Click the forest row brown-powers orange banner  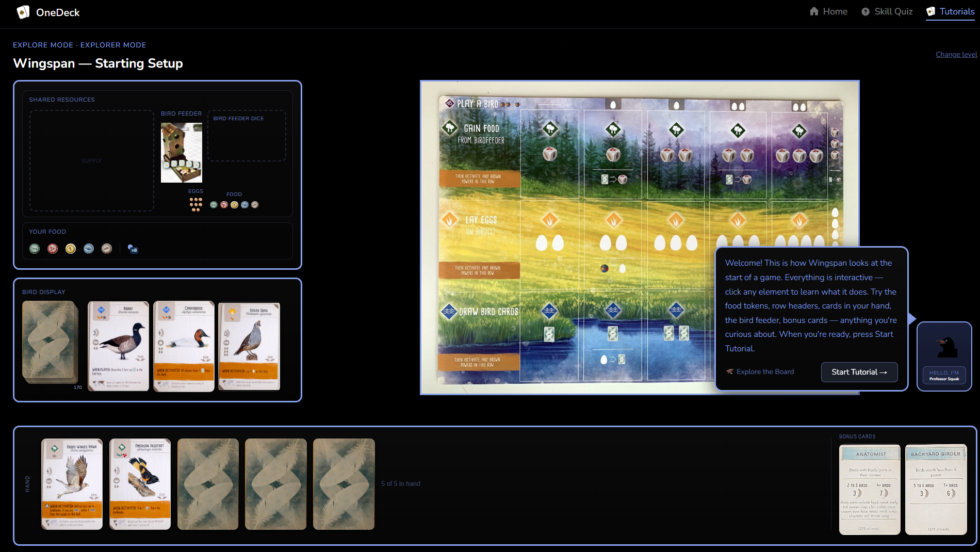[x=480, y=179]
